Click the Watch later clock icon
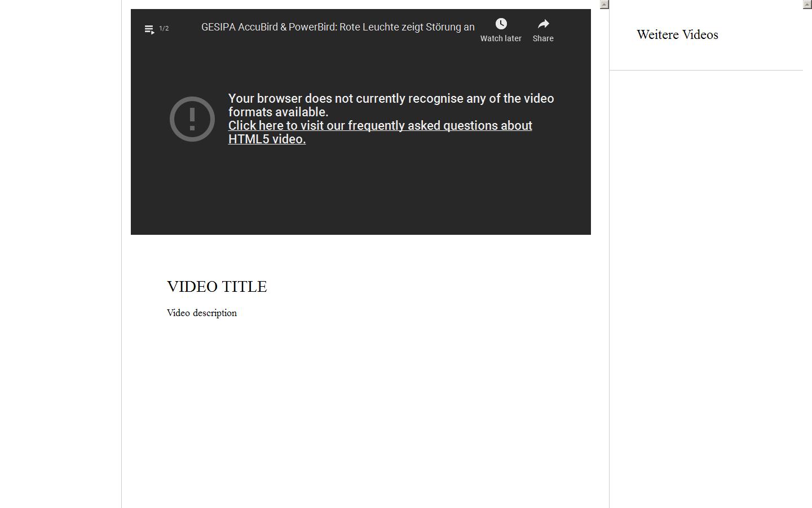The height and width of the screenshot is (508, 812). pyautogui.click(x=501, y=24)
